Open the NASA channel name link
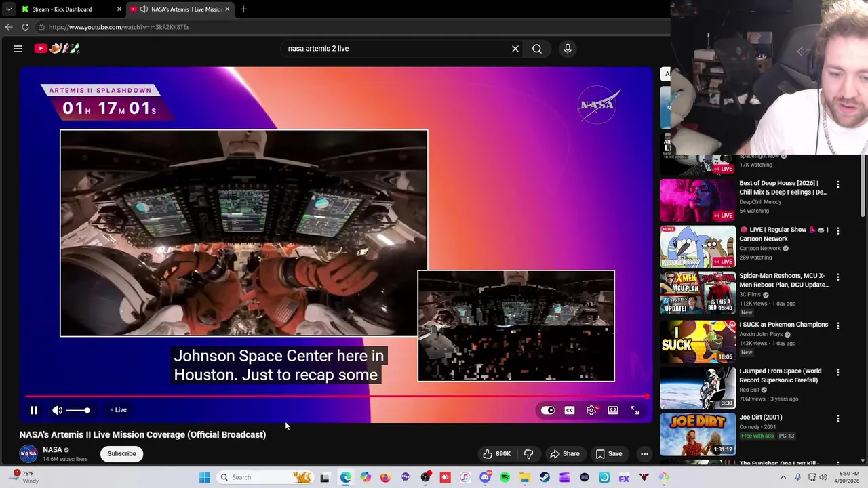The height and width of the screenshot is (488, 868). pos(52,449)
